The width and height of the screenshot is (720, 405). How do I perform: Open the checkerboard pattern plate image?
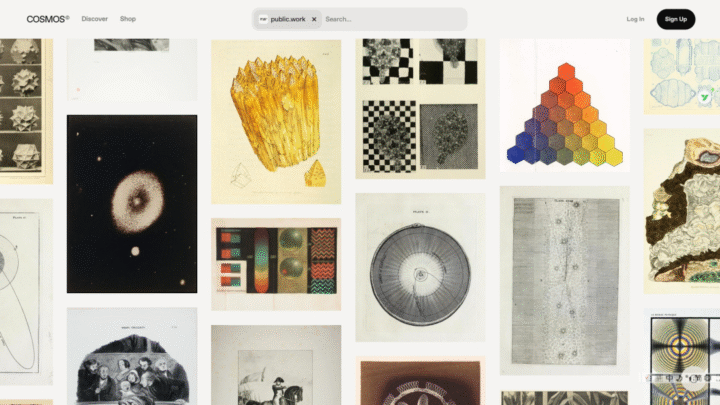pos(420,108)
